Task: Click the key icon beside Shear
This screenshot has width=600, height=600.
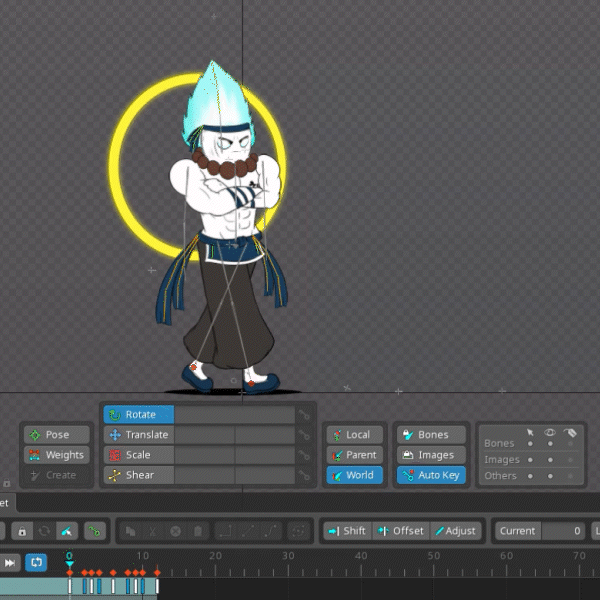Action: point(304,475)
